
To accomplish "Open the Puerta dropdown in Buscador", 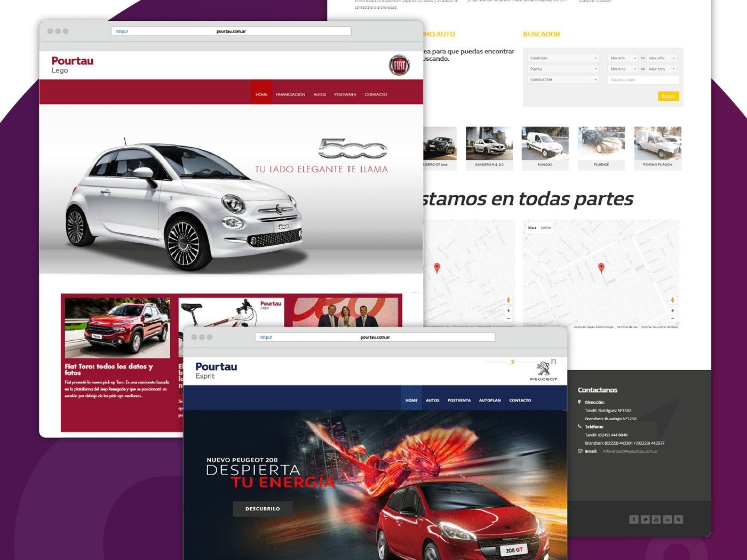I will (563, 69).
